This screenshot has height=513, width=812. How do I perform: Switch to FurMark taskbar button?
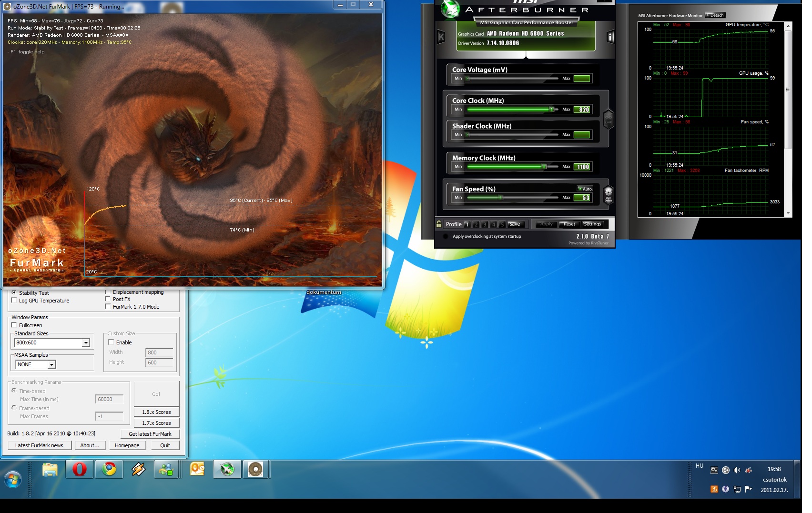coord(256,470)
